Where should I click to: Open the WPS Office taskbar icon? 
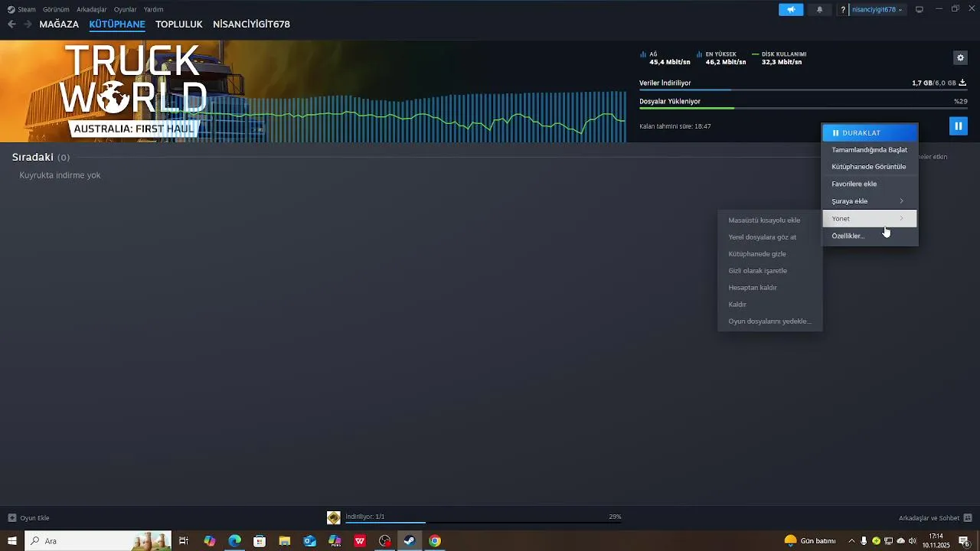360,541
